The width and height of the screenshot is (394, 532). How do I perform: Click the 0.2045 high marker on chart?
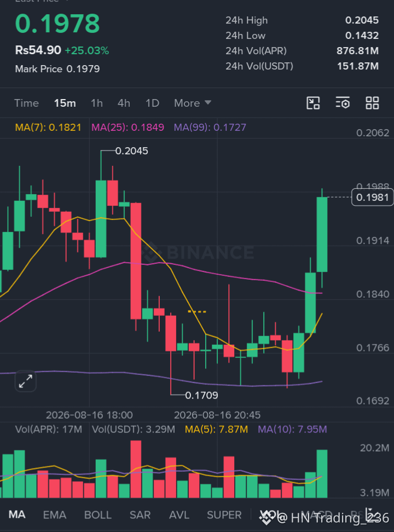pos(132,151)
